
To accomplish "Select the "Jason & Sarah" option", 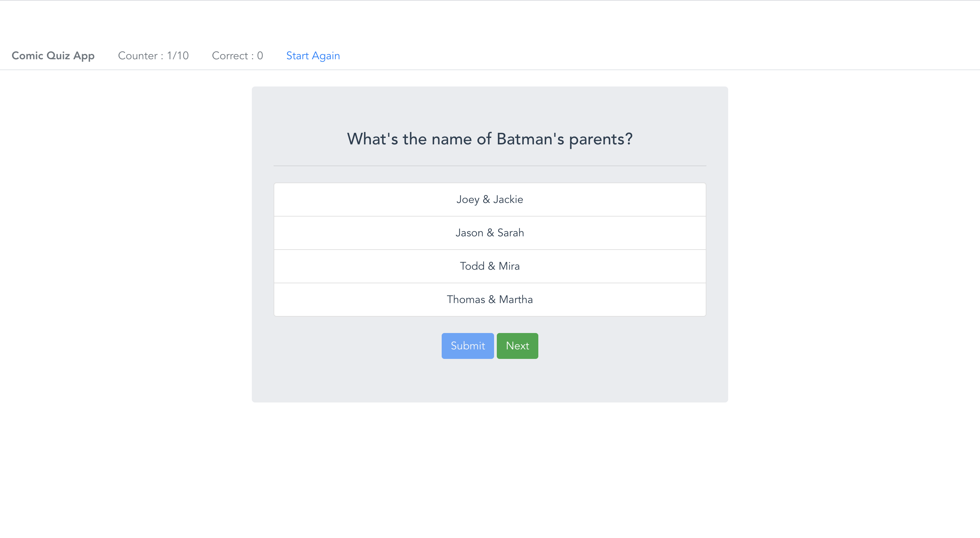I will (490, 233).
